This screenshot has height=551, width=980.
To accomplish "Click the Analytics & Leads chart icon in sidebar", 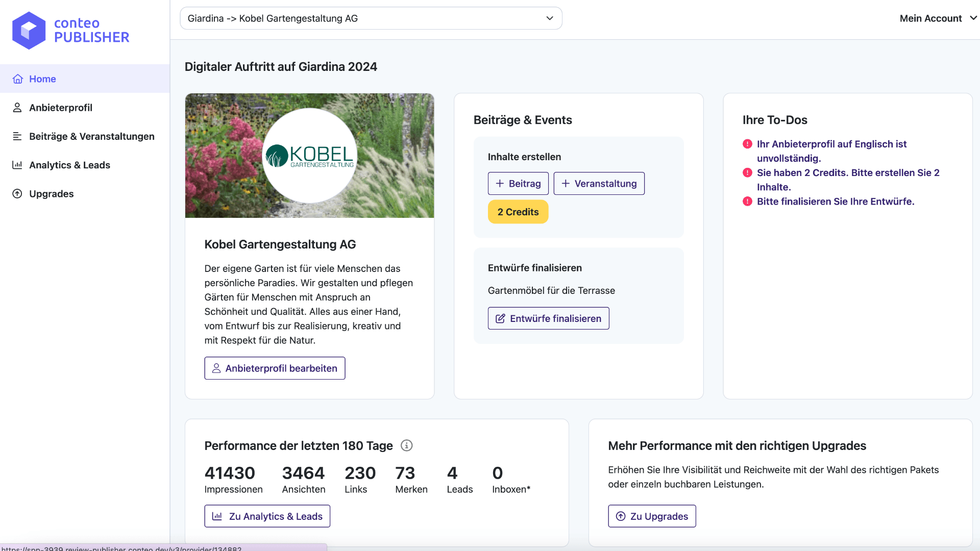I will click(17, 165).
